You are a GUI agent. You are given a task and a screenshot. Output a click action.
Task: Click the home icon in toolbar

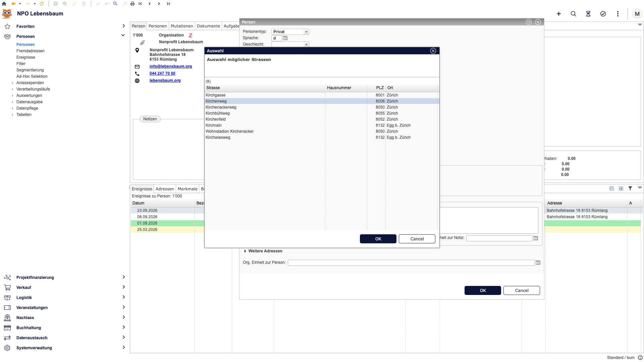tap(4, 4)
